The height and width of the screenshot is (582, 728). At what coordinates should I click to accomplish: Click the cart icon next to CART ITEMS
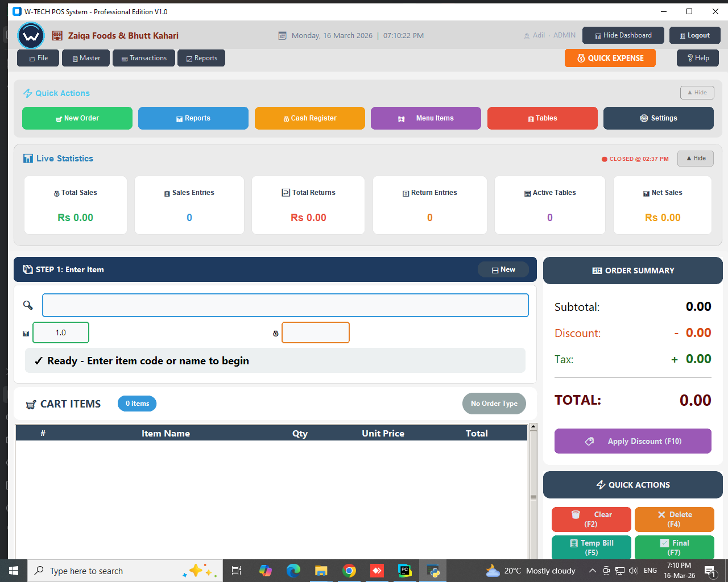click(x=31, y=405)
